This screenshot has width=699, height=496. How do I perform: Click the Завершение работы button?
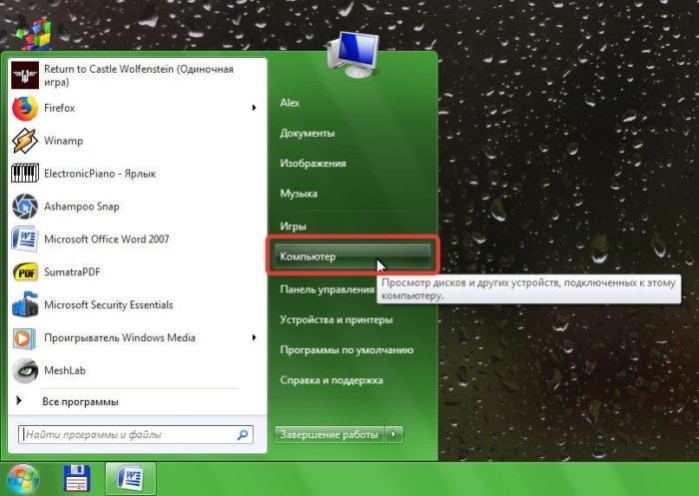click(x=329, y=434)
